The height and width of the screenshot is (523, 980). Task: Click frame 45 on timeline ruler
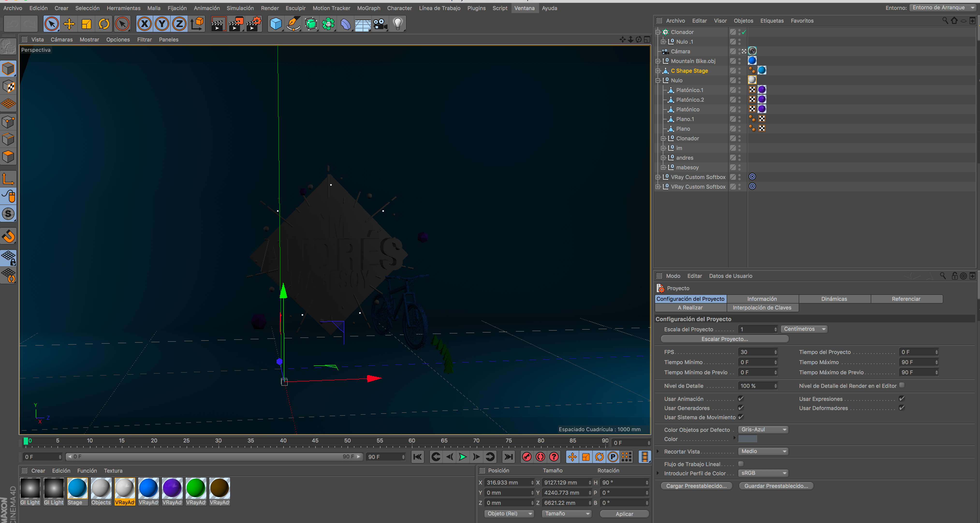point(315,441)
